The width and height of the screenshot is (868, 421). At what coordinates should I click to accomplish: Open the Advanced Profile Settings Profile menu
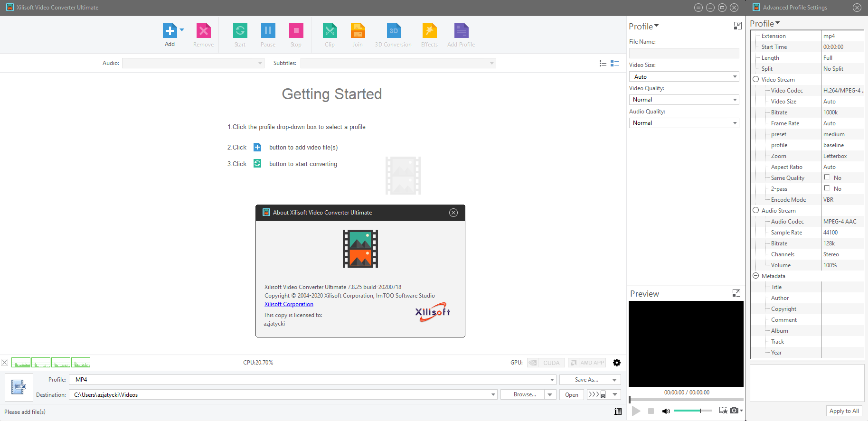click(x=765, y=24)
